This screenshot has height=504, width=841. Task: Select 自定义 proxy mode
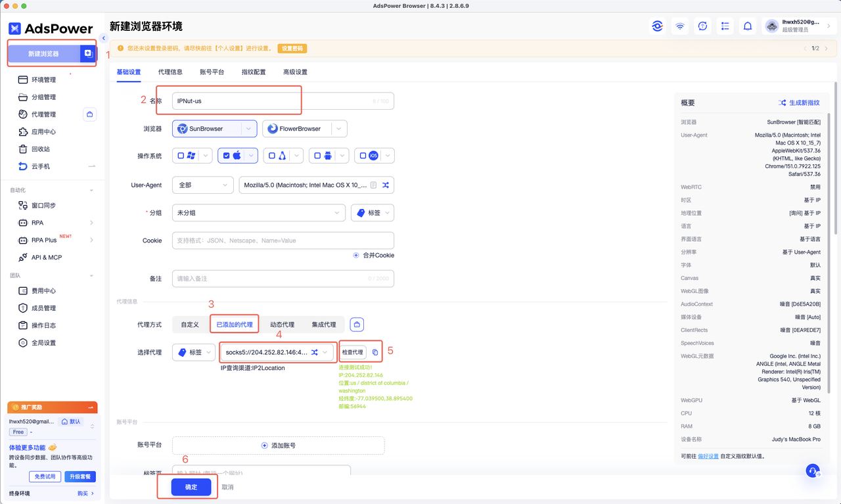coord(190,325)
